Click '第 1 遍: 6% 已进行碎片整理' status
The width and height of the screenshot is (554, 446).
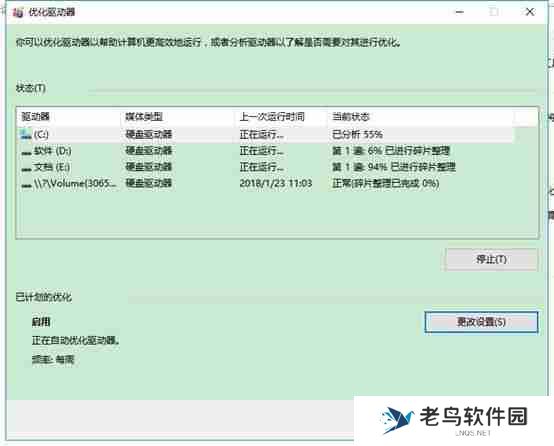391,151
